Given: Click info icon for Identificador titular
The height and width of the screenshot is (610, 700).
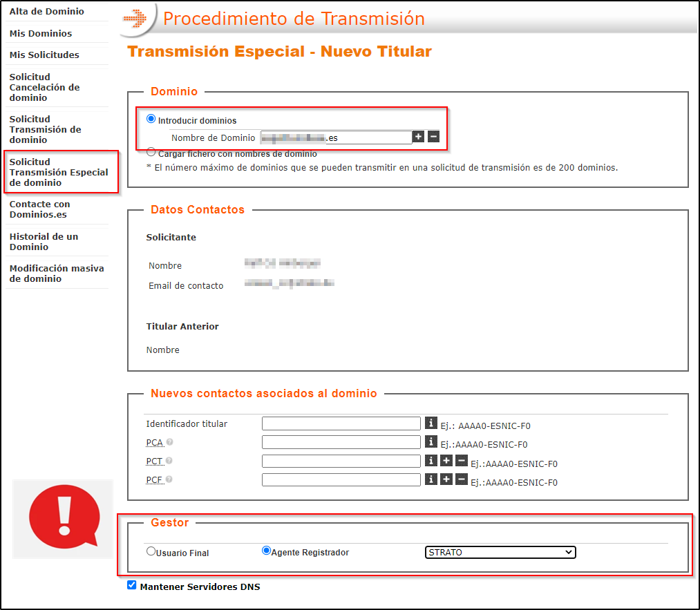Looking at the screenshot, I should point(431,423).
